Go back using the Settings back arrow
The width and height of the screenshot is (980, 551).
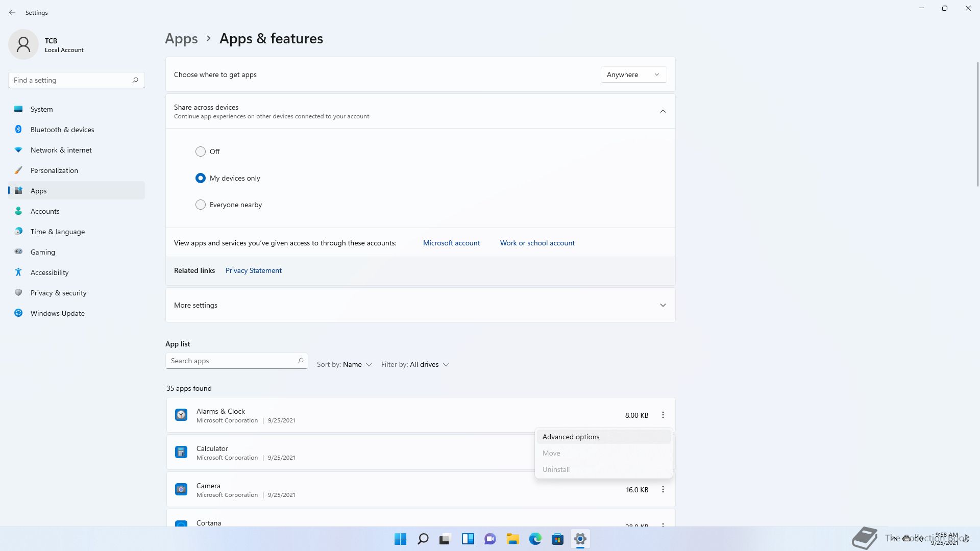[12, 12]
